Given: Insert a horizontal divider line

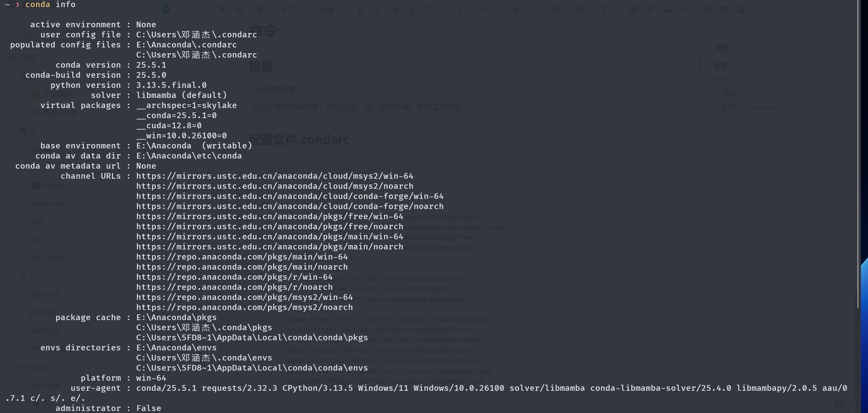Looking at the screenshot, I should pos(685,9).
